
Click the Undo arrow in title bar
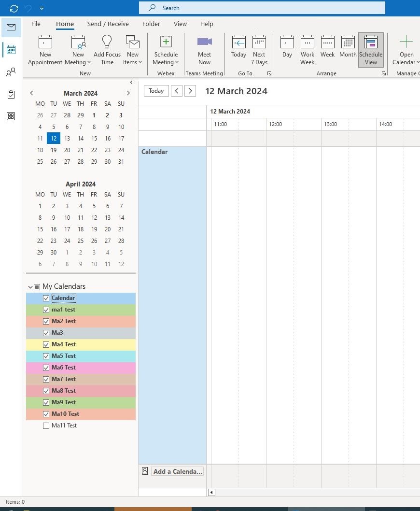[28, 8]
